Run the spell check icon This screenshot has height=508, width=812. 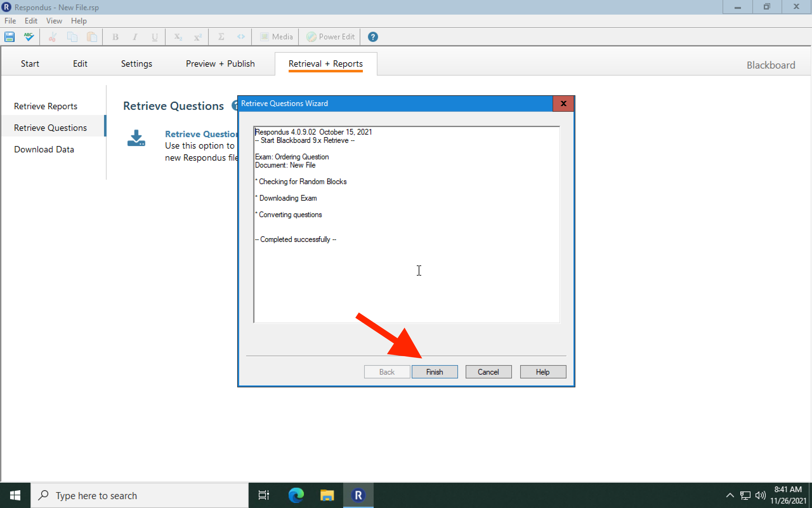(29, 37)
